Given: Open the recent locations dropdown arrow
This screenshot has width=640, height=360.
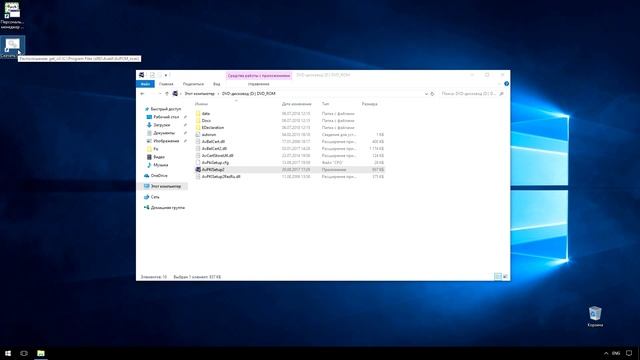Looking at the screenshot, I should tap(160, 94).
